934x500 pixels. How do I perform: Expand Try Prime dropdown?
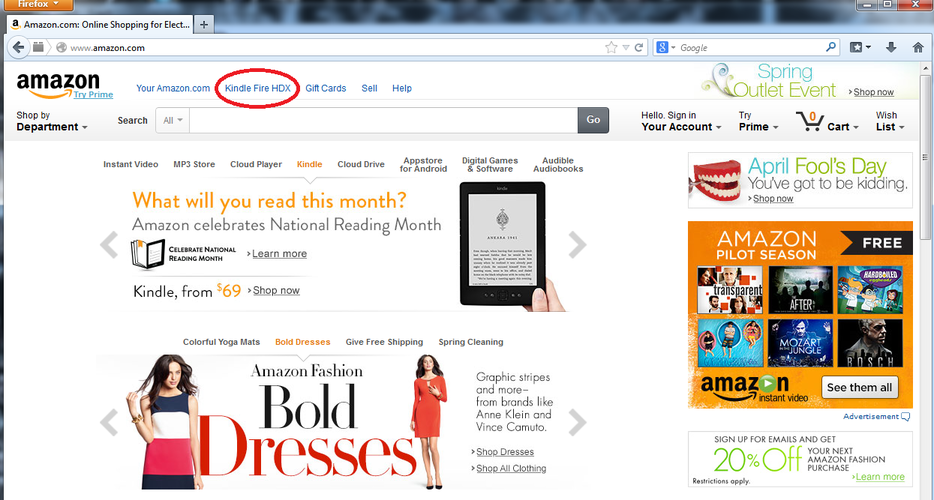[x=758, y=121]
